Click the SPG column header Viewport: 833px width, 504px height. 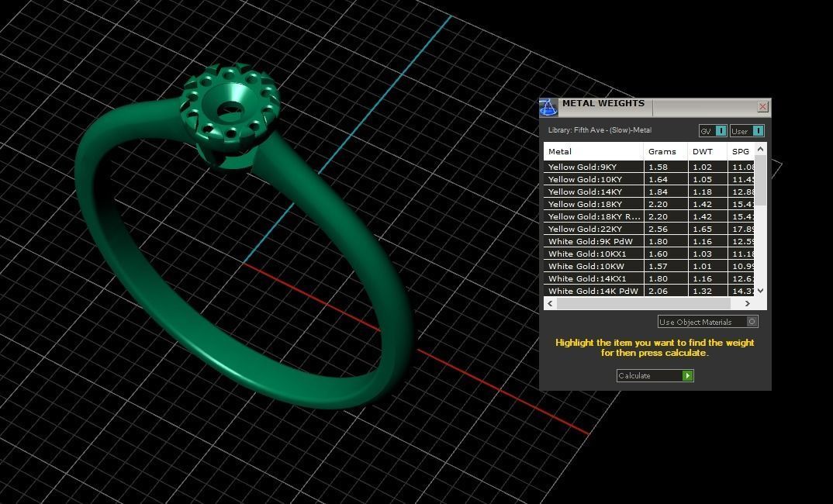(741, 151)
